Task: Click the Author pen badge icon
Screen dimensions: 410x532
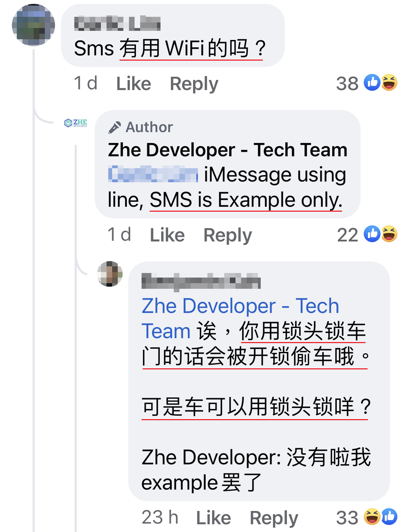Action: pos(115,127)
